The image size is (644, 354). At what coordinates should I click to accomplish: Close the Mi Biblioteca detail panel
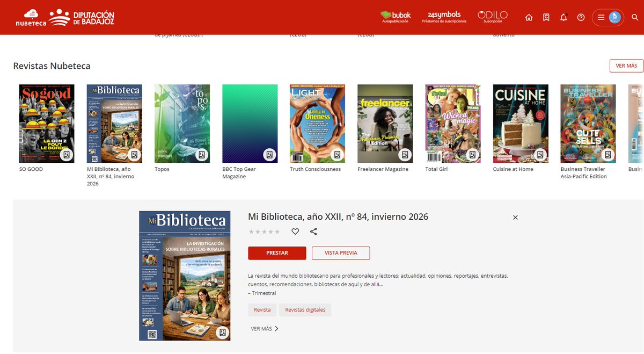(x=515, y=218)
